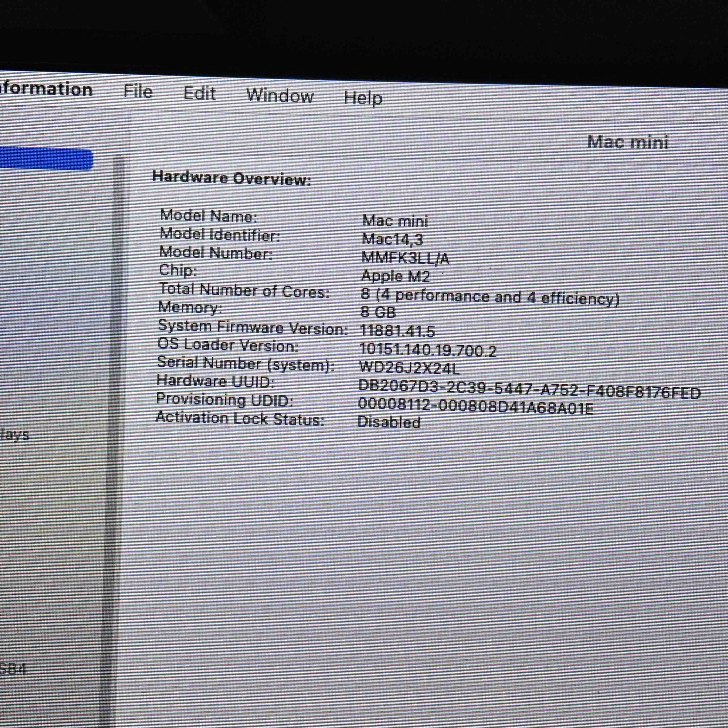Click the 8 GB Memory value
The width and height of the screenshot is (728, 728).
click(378, 312)
